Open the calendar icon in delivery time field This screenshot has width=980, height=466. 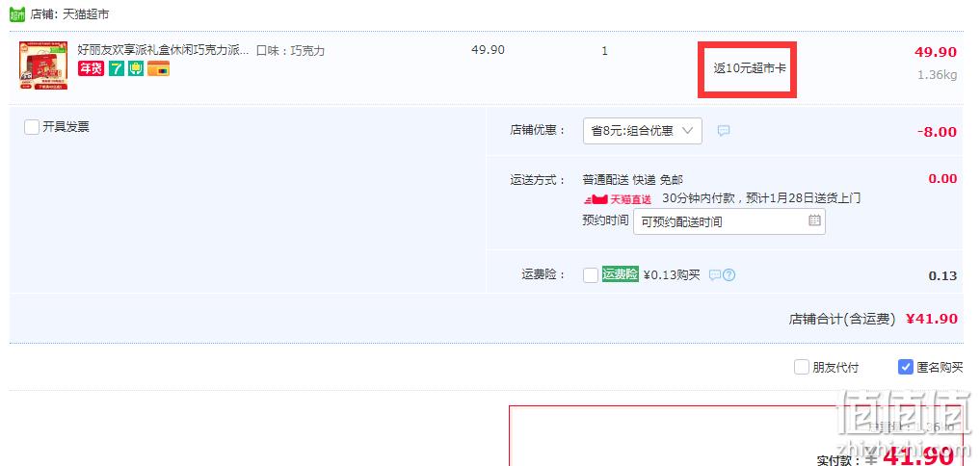(x=814, y=220)
